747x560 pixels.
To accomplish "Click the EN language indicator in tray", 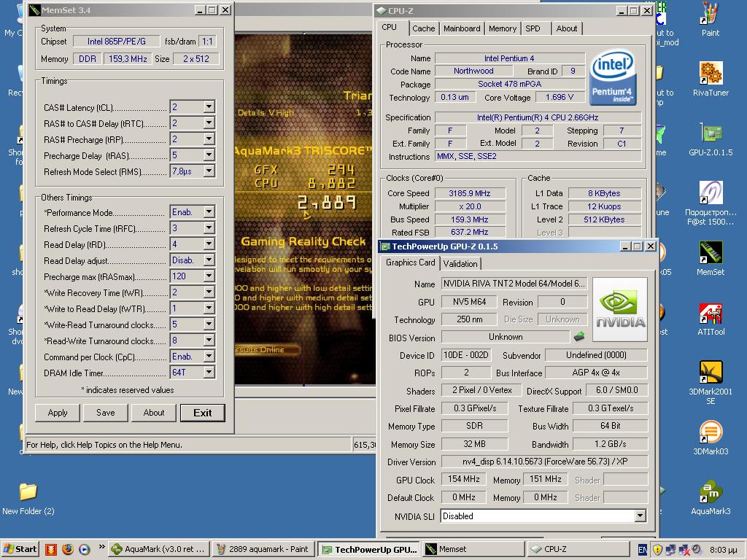I will point(643,550).
